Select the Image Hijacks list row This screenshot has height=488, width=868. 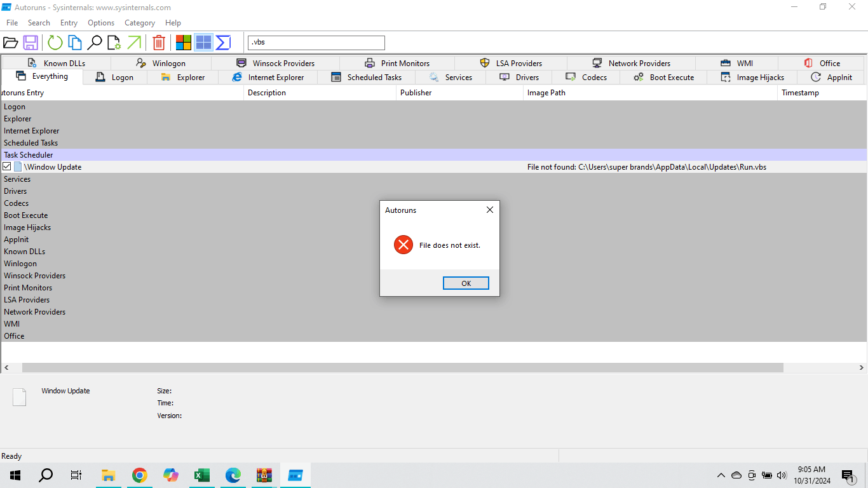[x=434, y=227]
